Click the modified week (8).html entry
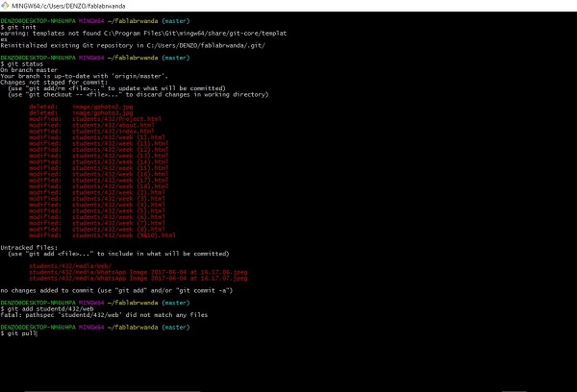Viewport: 577px width, 392px height. point(97,230)
